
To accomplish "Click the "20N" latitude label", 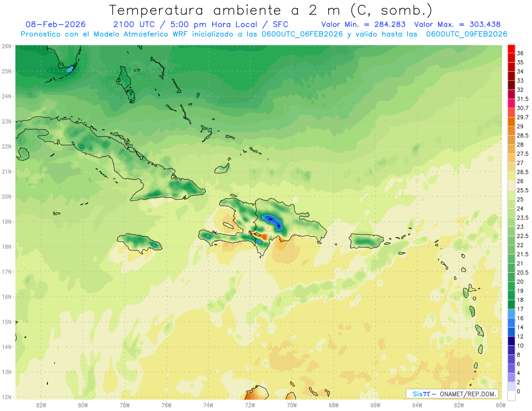I will (6, 196).
